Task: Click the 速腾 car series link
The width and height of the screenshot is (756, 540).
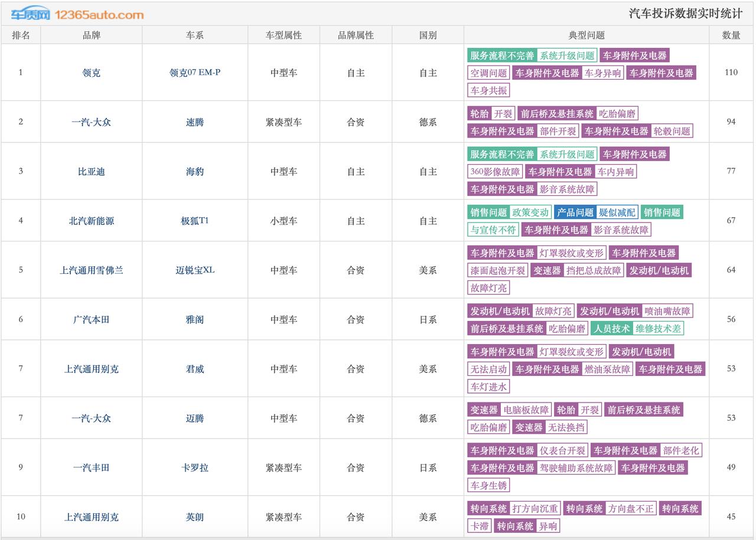Action: (194, 122)
